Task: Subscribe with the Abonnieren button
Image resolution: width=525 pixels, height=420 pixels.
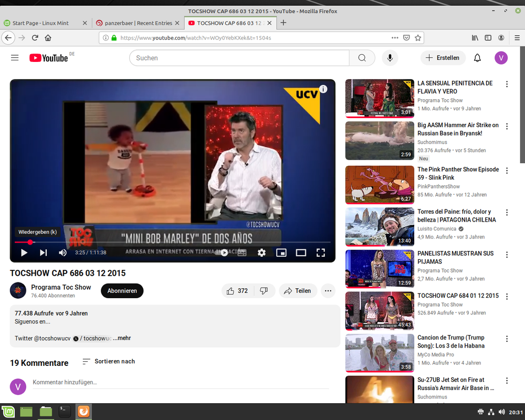Action: tap(122, 291)
